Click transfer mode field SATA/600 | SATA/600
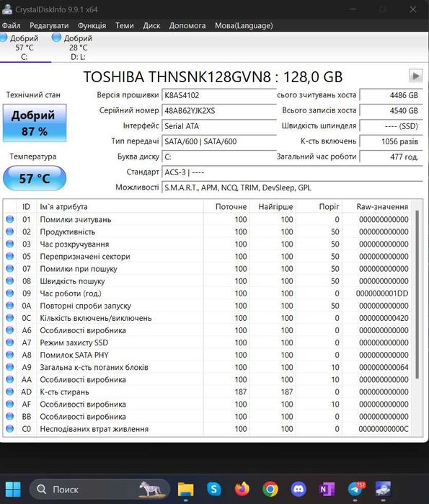This screenshot has height=504, width=429. pyautogui.click(x=219, y=141)
